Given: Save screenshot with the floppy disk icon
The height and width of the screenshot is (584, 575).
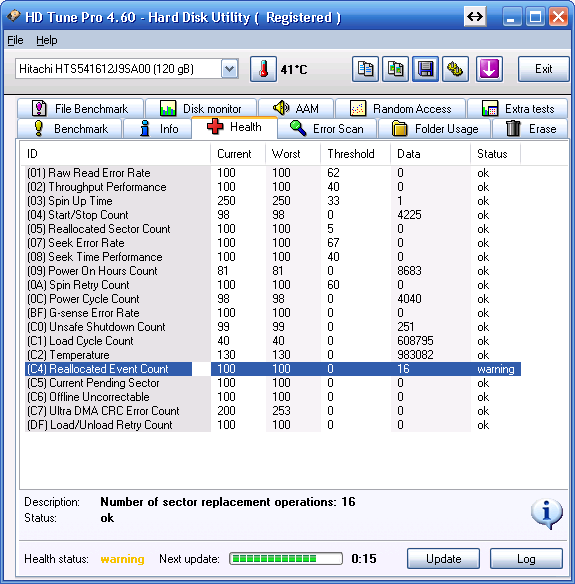Looking at the screenshot, I should pos(425,69).
